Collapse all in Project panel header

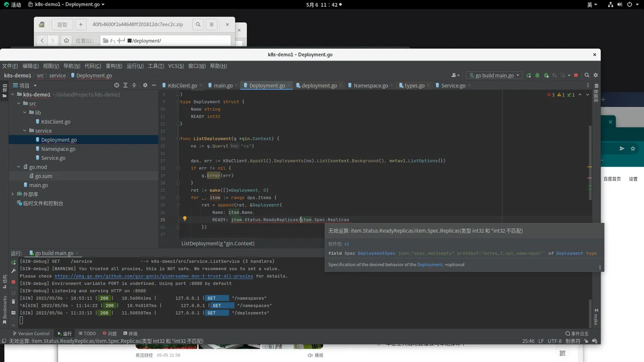[x=134, y=85]
